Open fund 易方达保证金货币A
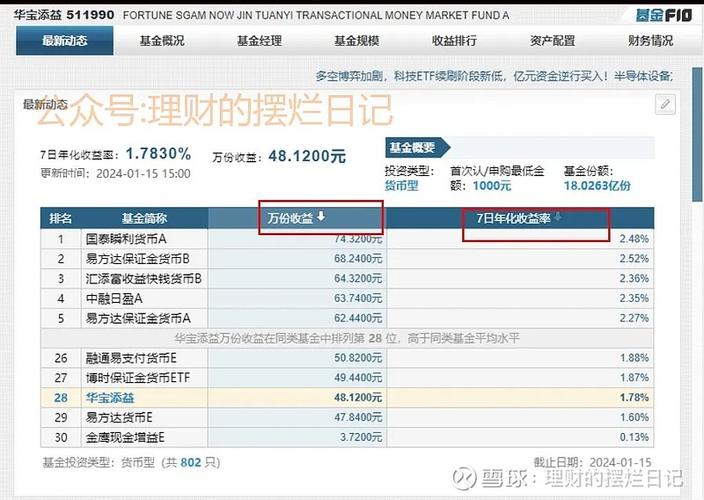Screen dimensions: 704x500 click(x=138, y=318)
